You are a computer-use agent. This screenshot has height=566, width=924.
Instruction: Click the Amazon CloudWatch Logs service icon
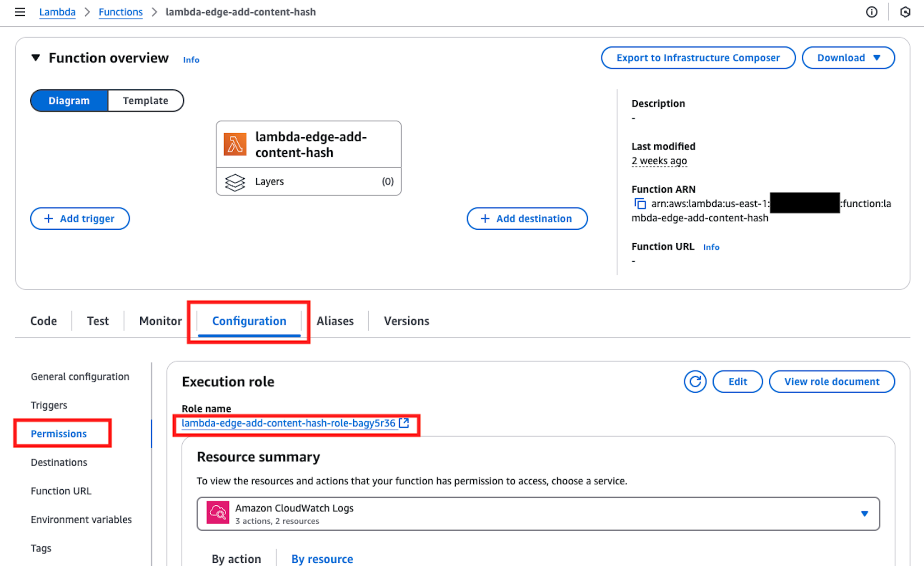coord(218,513)
